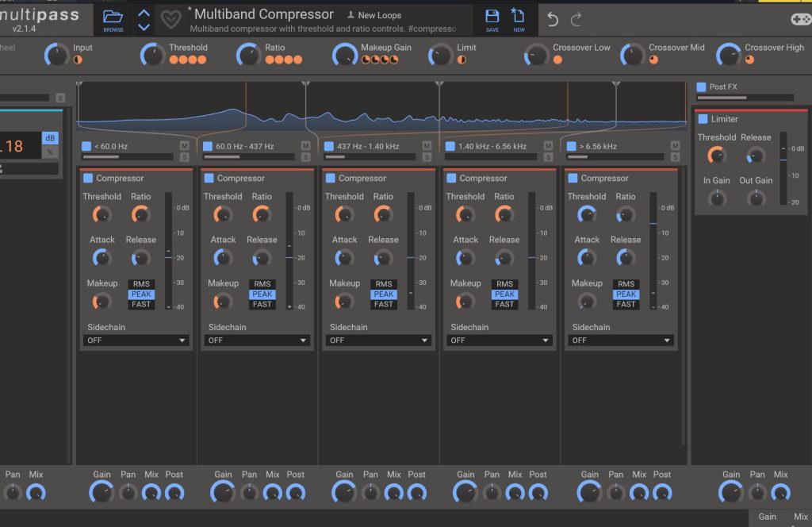Image resolution: width=812 pixels, height=527 pixels.
Task: Click the Crossover High macro knob
Action: tap(728, 55)
